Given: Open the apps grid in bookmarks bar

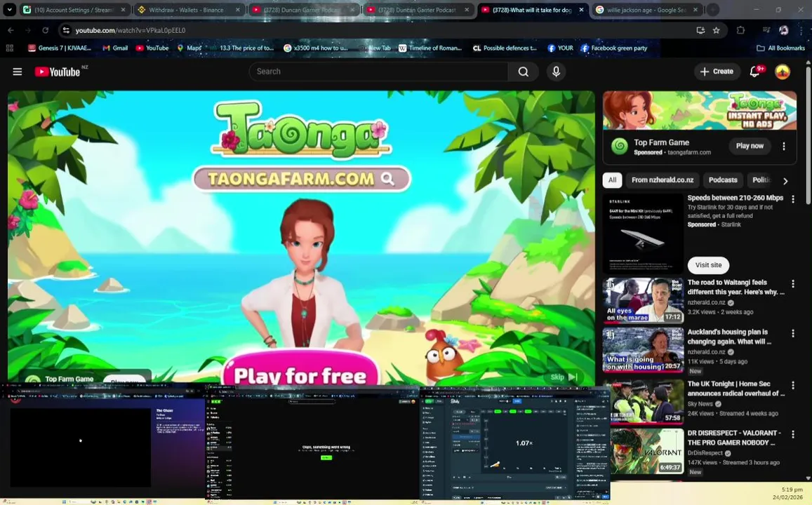Looking at the screenshot, I should click(x=9, y=48).
